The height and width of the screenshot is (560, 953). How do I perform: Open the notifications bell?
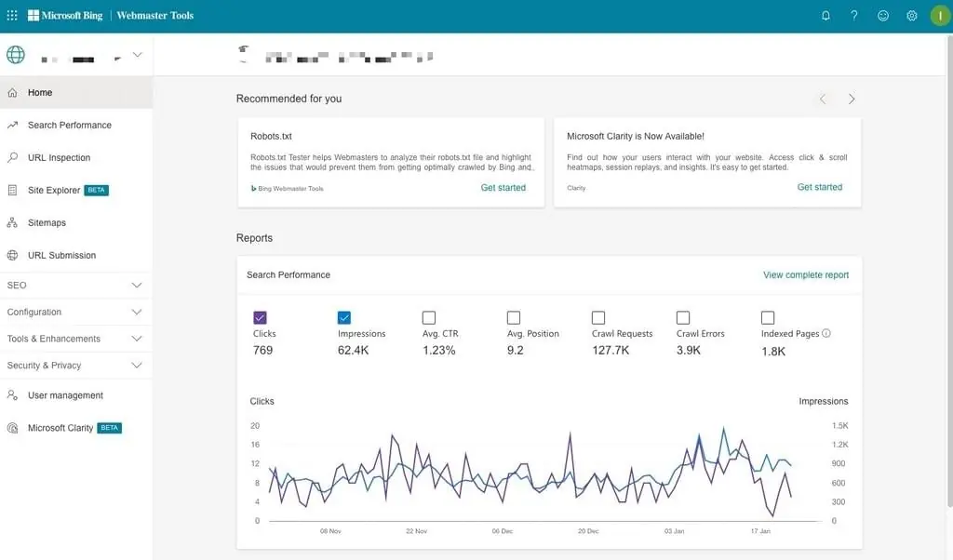(825, 16)
